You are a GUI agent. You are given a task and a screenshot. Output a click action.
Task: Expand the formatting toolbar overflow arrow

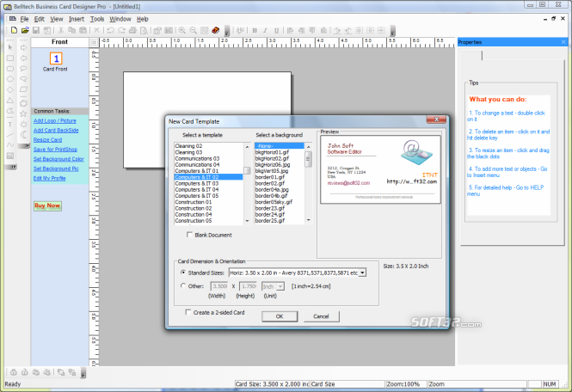tap(392, 31)
